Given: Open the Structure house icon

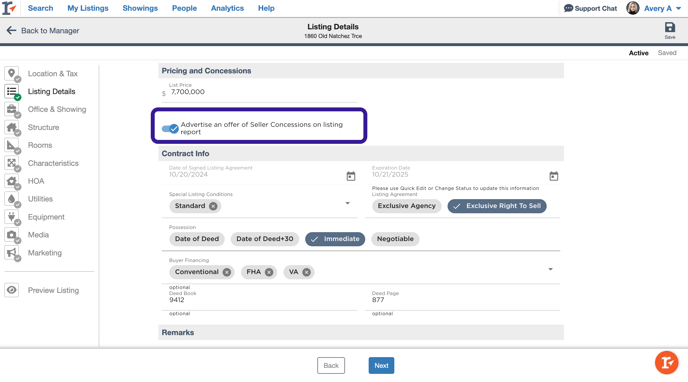Looking at the screenshot, I should point(12,127).
